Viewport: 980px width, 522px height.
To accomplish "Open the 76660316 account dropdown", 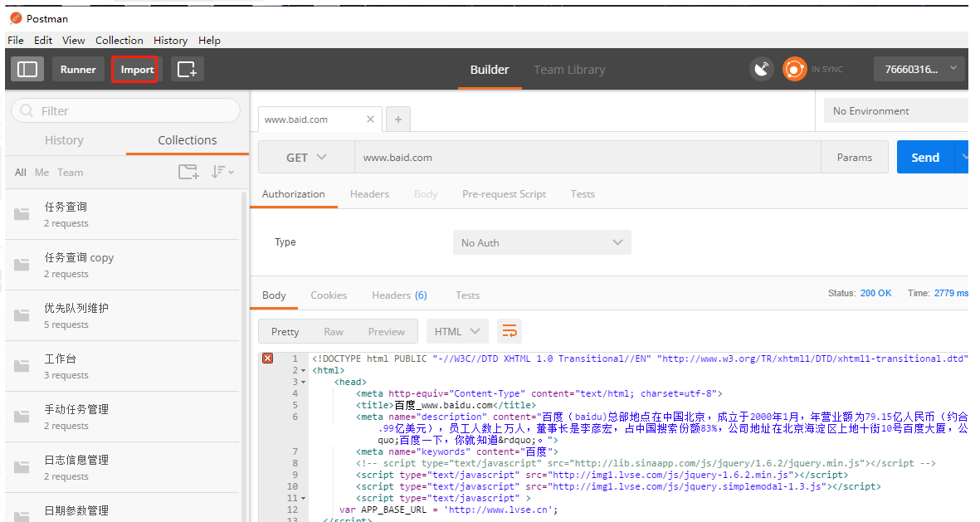I will 920,70.
